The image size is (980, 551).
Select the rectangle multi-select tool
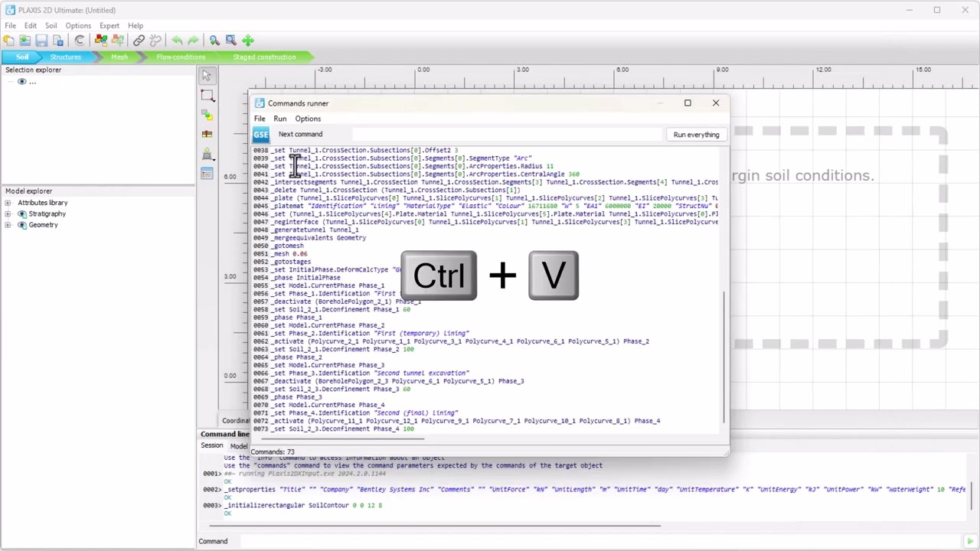pyautogui.click(x=207, y=95)
